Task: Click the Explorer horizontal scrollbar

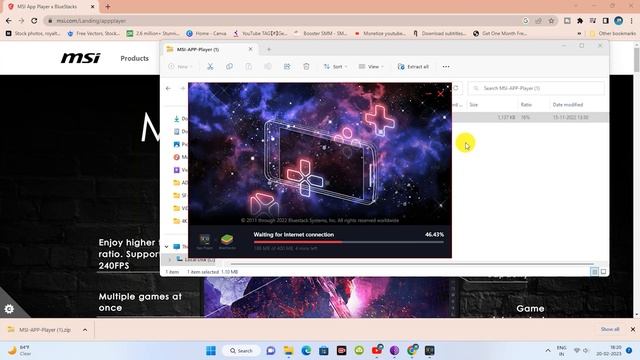Action: pos(412,264)
